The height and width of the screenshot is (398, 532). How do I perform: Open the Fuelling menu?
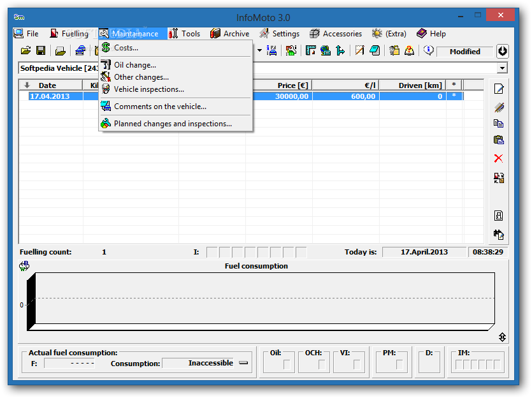tap(69, 34)
